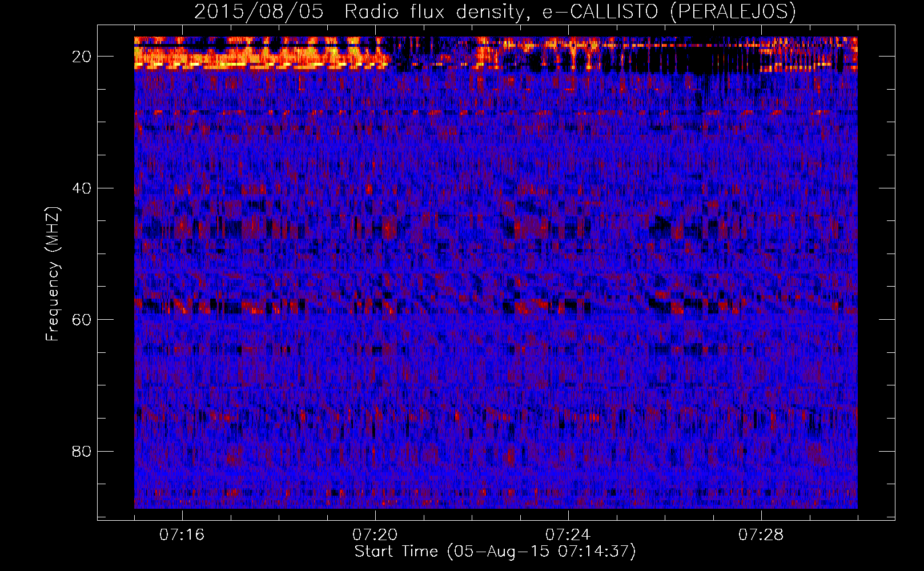Click the 07:20 time tick label

(375, 535)
